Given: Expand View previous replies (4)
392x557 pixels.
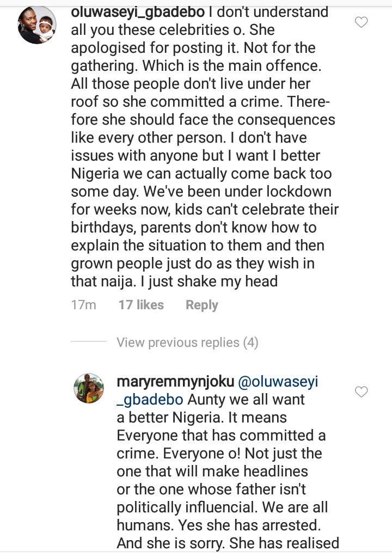Looking at the screenshot, I should pos(187,342).
